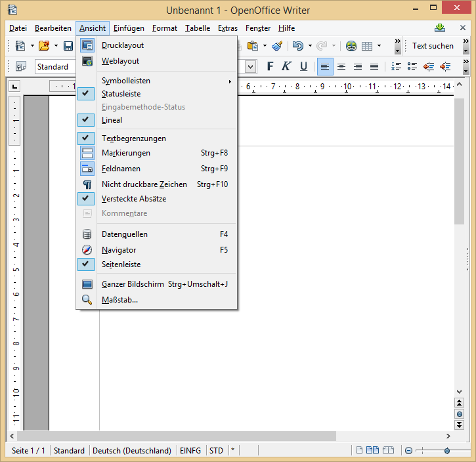Click the Paste clipboard icon
Image resolution: width=476 pixels, height=462 pixels.
(x=252, y=46)
